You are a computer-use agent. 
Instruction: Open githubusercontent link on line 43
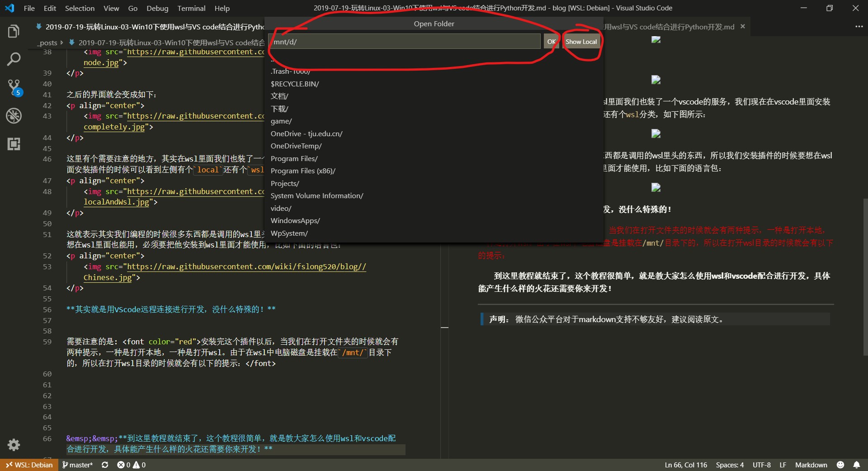(x=196, y=116)
